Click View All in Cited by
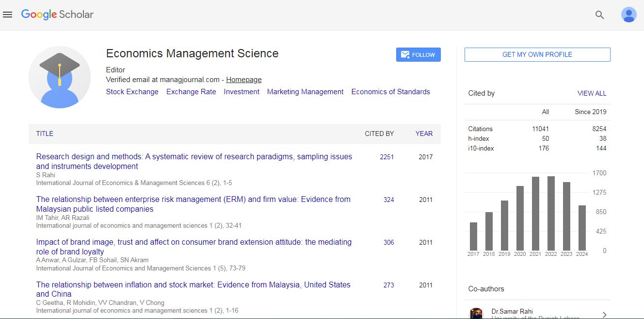This screenshot has width=644, height=319. pyautogui.click(x=592, y=93)
